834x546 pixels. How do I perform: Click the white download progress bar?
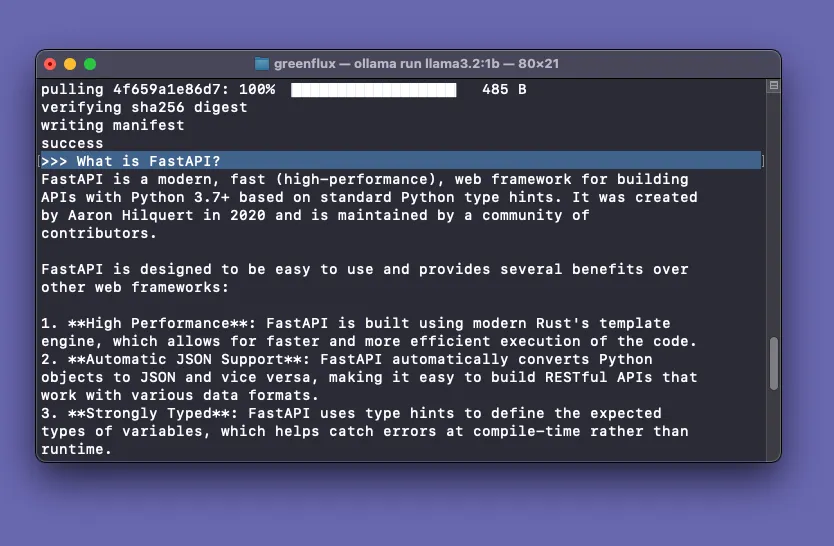(373, 90)
